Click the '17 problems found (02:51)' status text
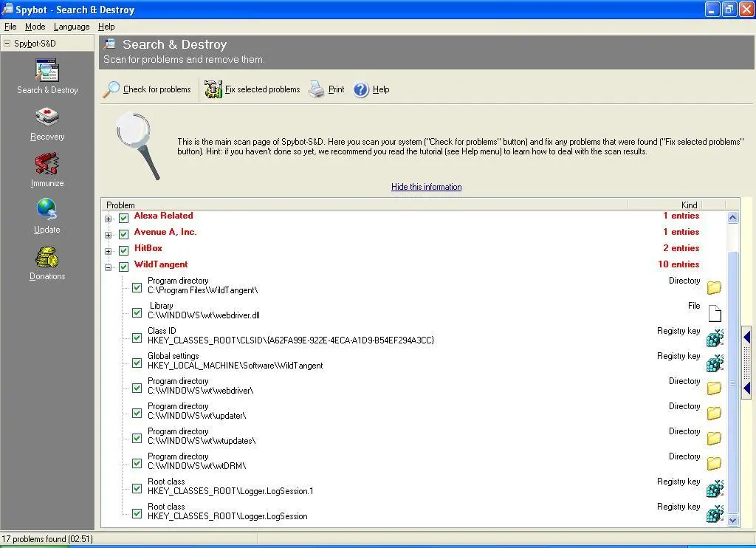 point(47,539)
